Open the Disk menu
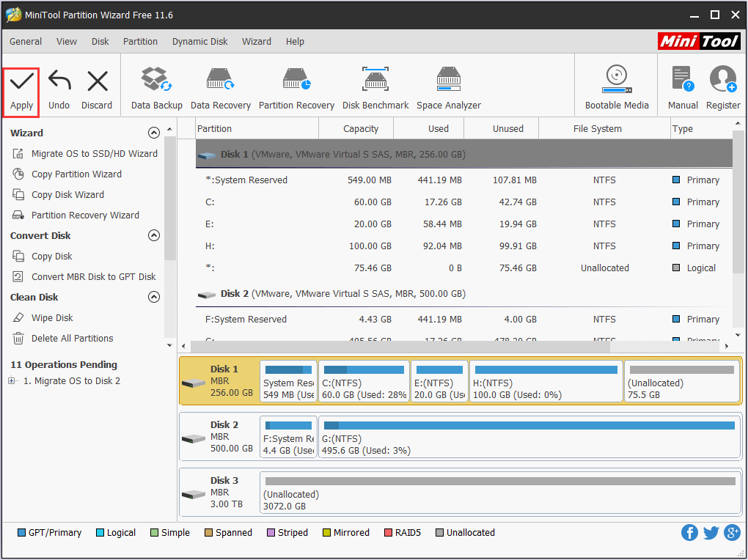The height and width of the screenshot is (560, 748). (100, 42)
